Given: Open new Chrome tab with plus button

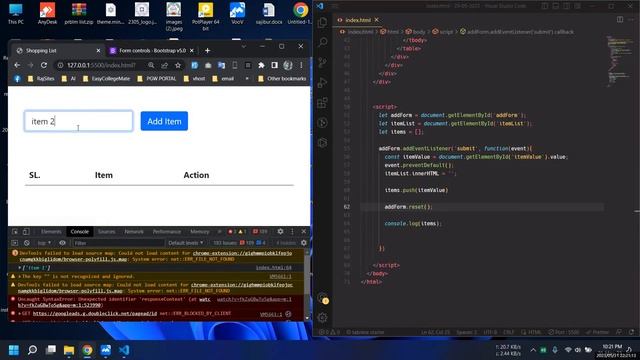Looking at the screenshot, I should [207, 51].
